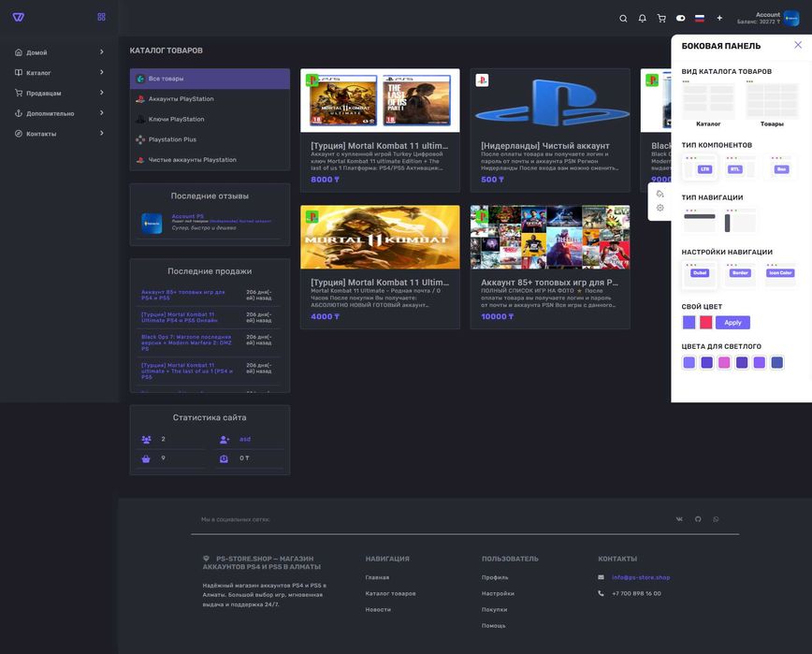Open the GitHub icon in footer
The height and width of the screenshot is (654, 812).
698,519
